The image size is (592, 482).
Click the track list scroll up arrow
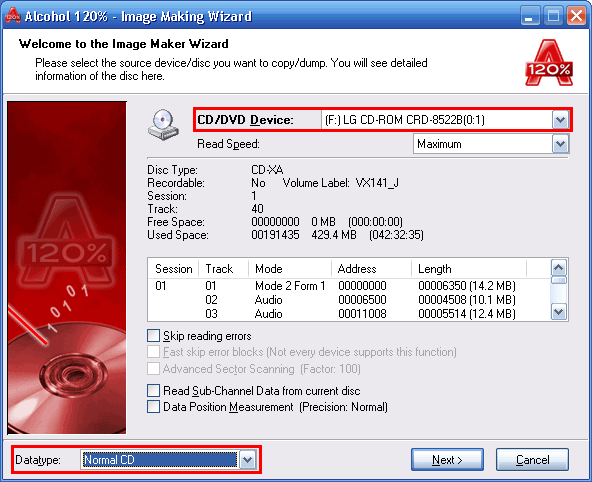click(559, 268)
